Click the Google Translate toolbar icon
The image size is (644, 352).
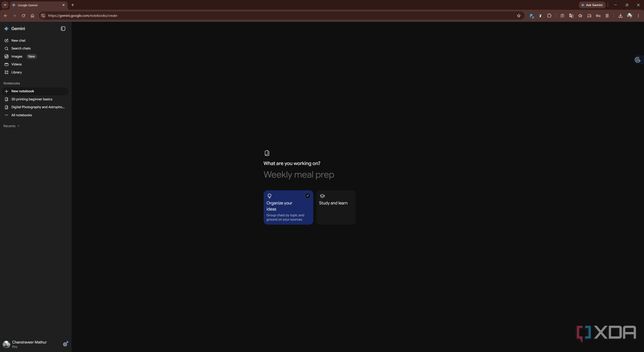click(x=571, y=15)
